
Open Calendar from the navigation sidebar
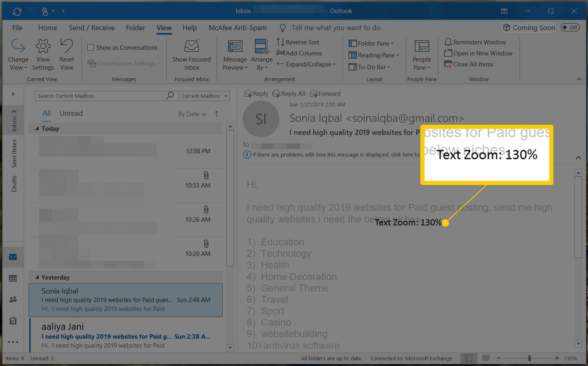[13, 278]
